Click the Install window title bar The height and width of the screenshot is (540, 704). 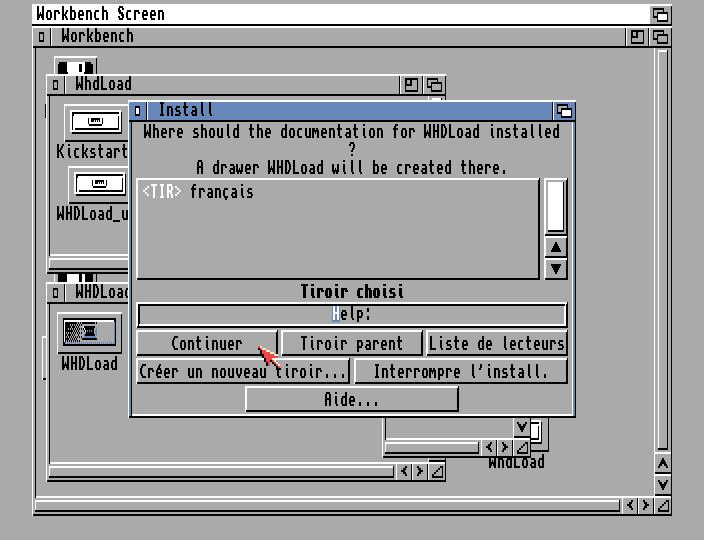click(x=349, y=110)
